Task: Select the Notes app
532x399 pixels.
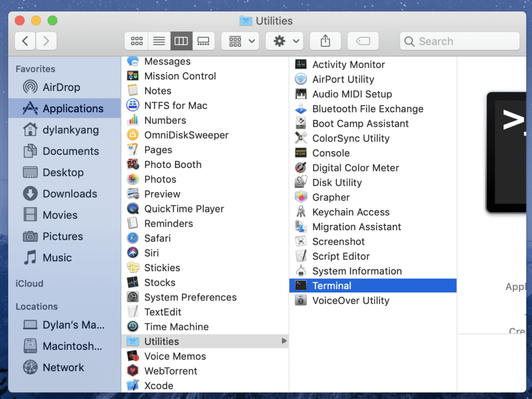Action: click(205, 91)
